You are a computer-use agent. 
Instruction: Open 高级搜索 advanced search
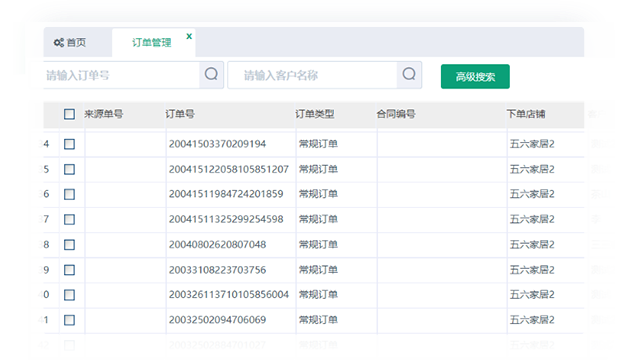click(x=475, y=76)
